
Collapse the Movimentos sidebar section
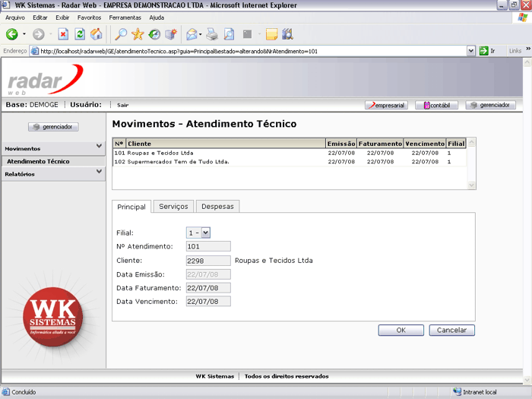[x=99, y=147]
